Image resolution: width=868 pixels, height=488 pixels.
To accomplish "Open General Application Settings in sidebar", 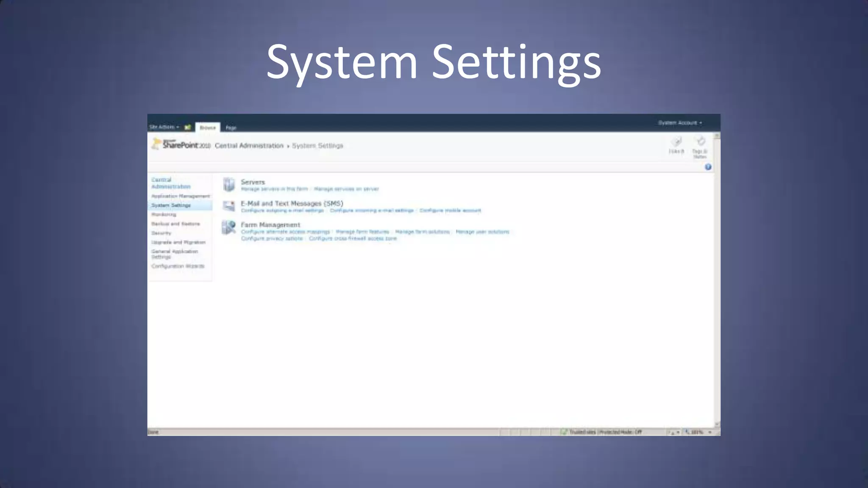I will [175, 254].
